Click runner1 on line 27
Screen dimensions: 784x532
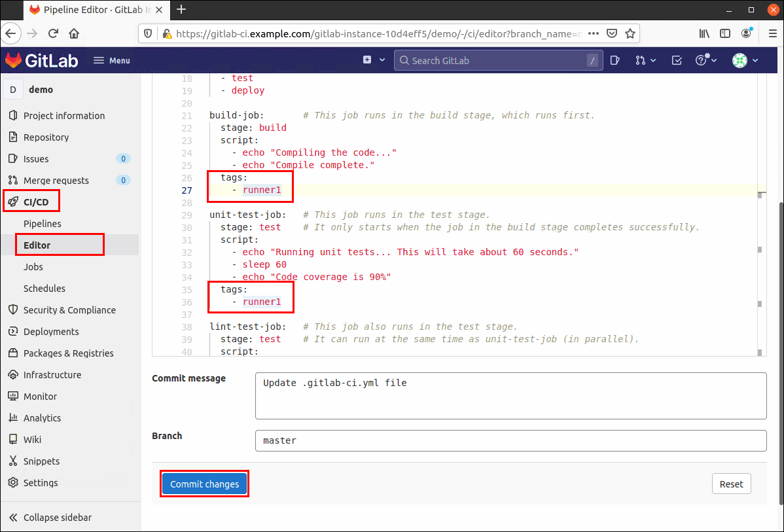tap(262, 190)
